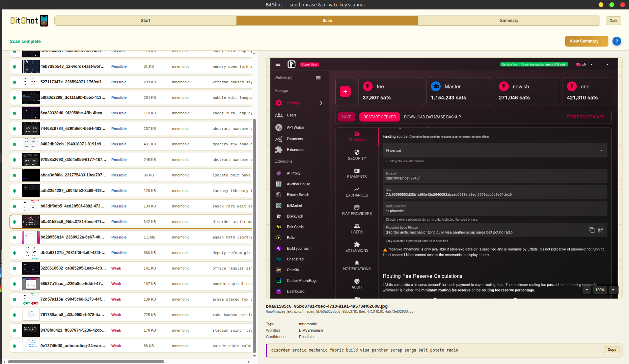Screen dimensions: 629x364
Task: Click the horizontal scrollbar right arrow
Action: (x=249, y=362)
